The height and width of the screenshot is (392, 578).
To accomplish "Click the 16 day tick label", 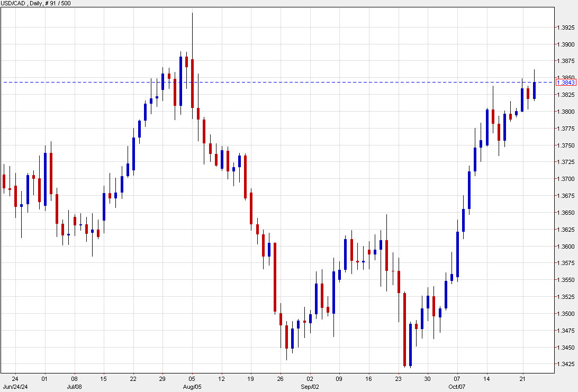I will (x=368, y=379).
